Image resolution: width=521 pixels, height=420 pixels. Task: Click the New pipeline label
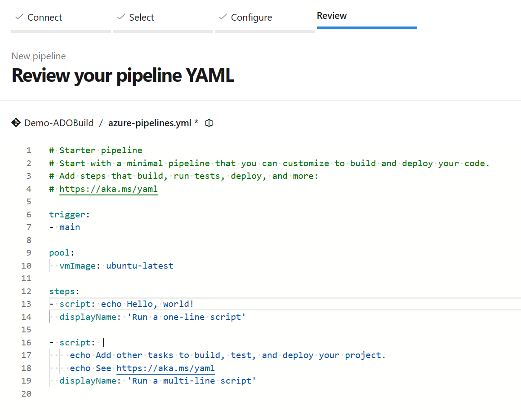pos(38,56)
